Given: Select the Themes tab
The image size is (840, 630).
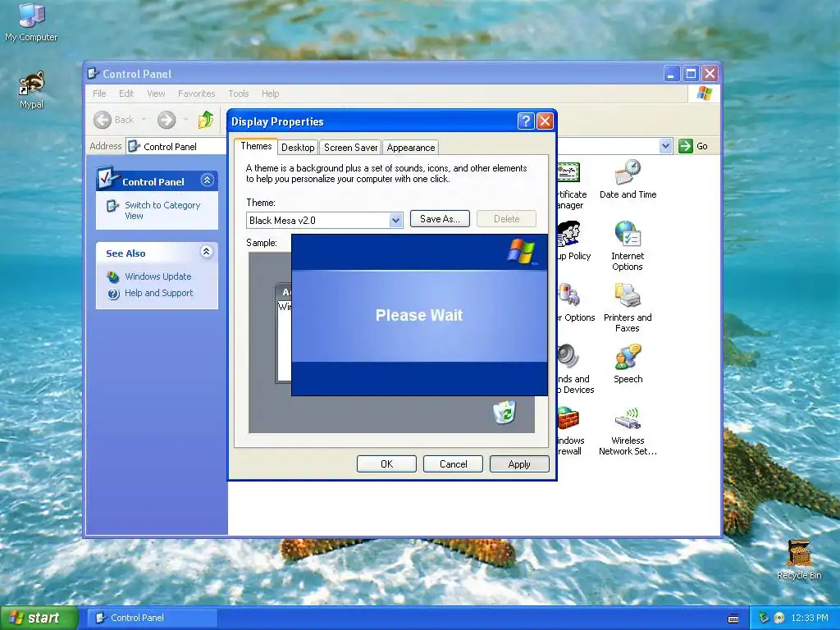Looking at the screenshot, I should click(256, 146).
